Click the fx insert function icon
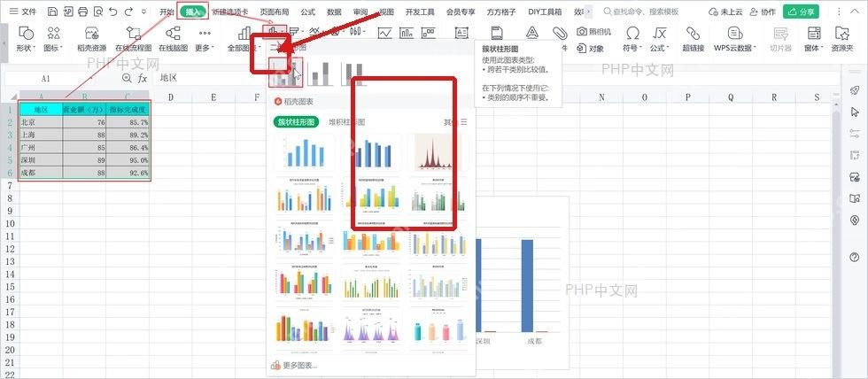The image size is (868, 379). pos(143,79)
